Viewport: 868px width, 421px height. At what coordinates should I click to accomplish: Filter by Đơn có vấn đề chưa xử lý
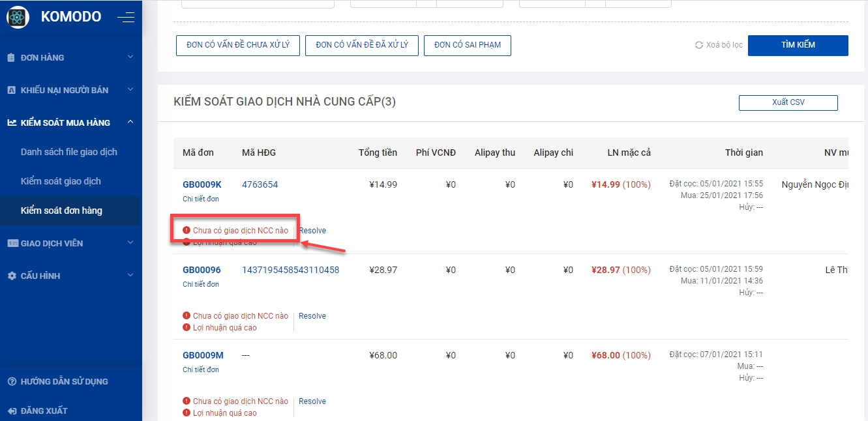[237, 45]
